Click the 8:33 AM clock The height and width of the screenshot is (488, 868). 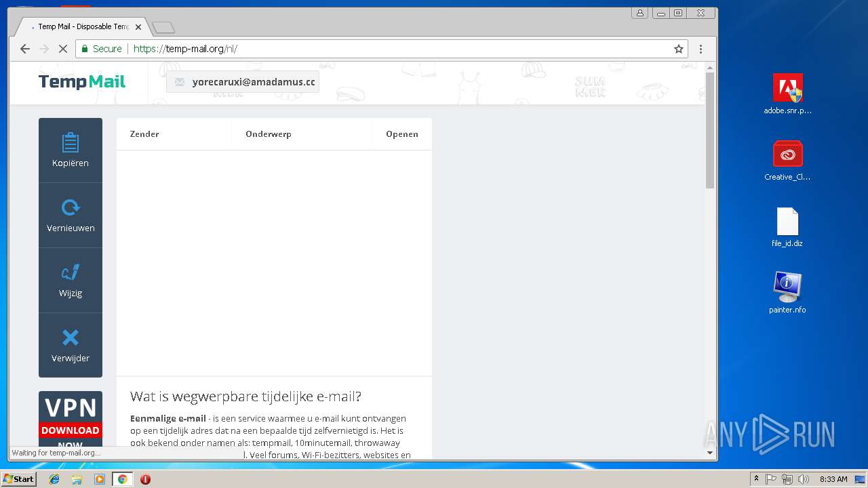pos(833,479)
